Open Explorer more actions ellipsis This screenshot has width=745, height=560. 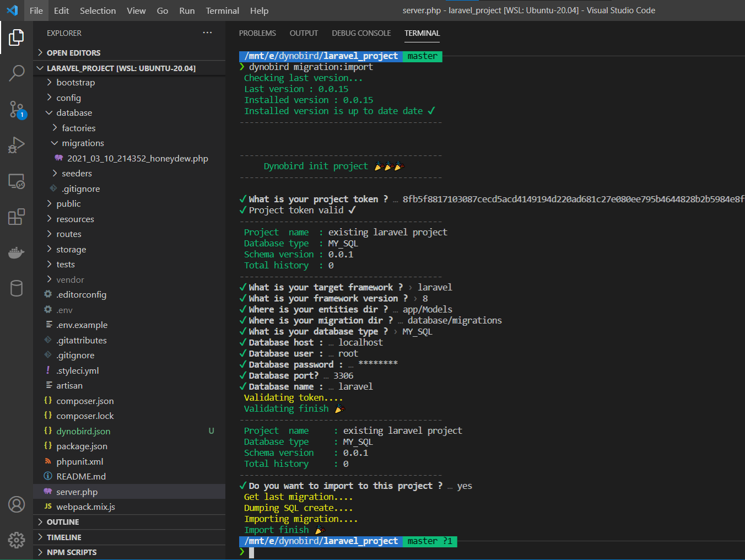pos(207,33)
